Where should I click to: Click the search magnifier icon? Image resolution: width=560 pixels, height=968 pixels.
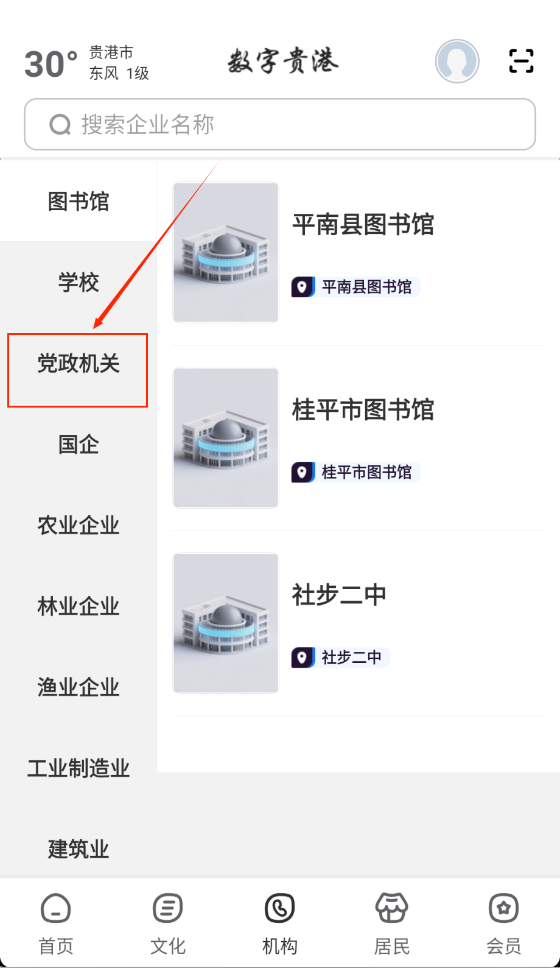pos(60,125)
